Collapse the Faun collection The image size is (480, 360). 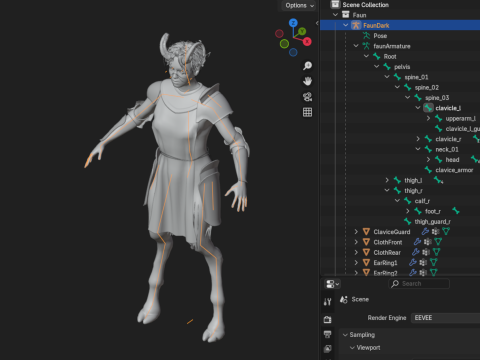(335, 15)
